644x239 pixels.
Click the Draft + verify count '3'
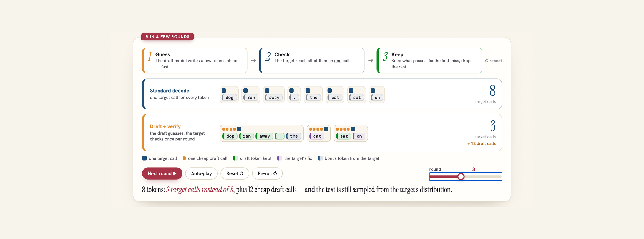point(493,126)
